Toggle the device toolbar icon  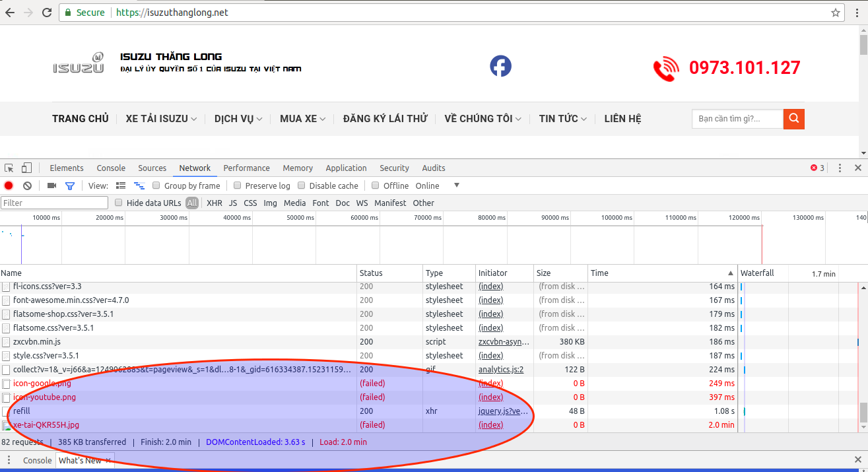coord(26,168)
